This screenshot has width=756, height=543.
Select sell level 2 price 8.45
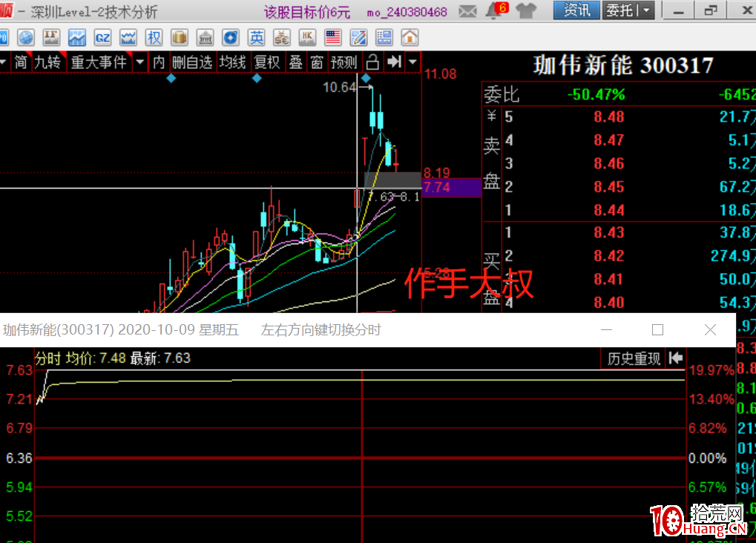609,187
